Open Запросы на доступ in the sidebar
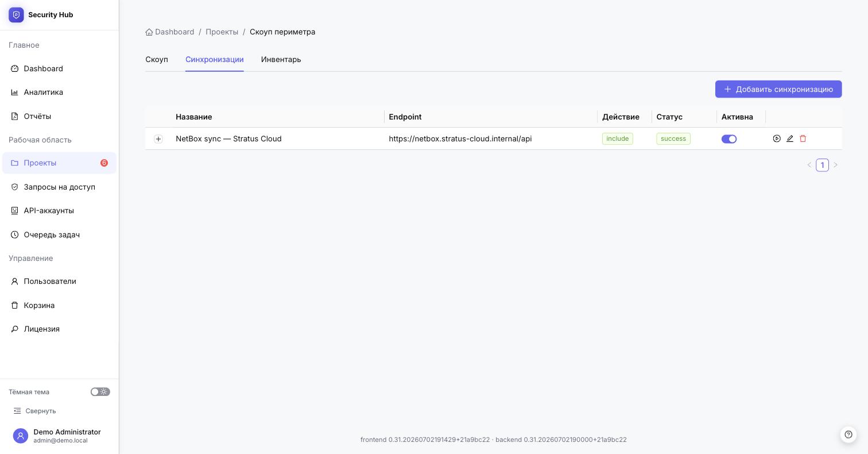868x454 pixels. click(x=59, y=187)
